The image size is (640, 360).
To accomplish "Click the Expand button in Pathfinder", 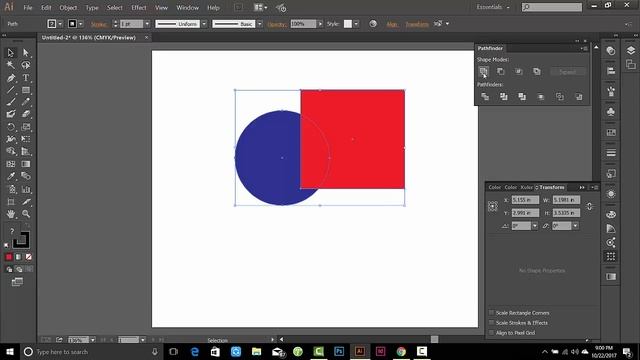I will [567, 72].
